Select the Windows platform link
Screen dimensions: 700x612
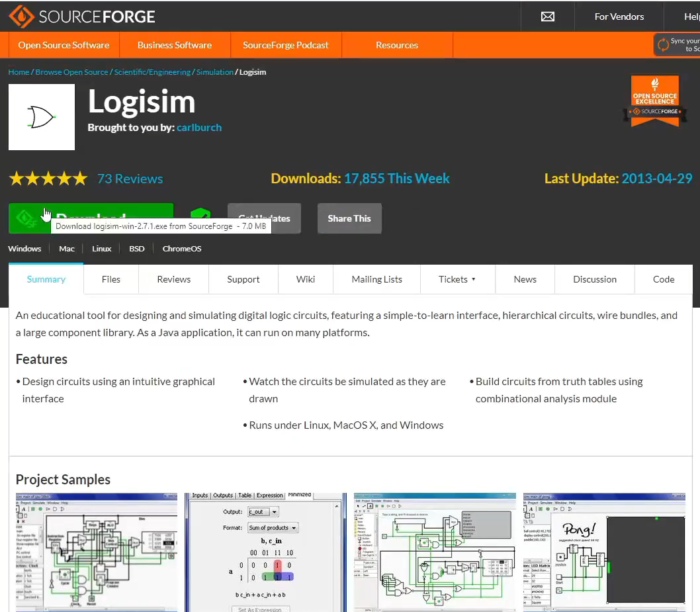(24, 249)
